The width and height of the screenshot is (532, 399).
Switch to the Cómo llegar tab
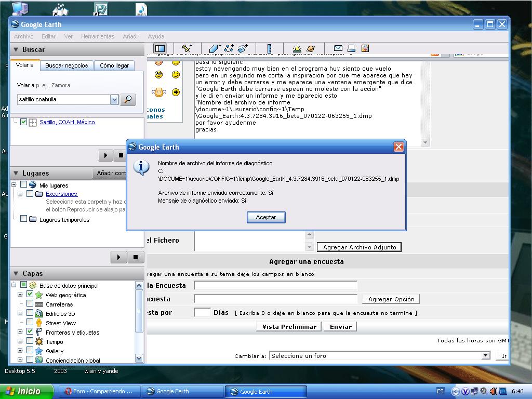[x=114, y=65]
